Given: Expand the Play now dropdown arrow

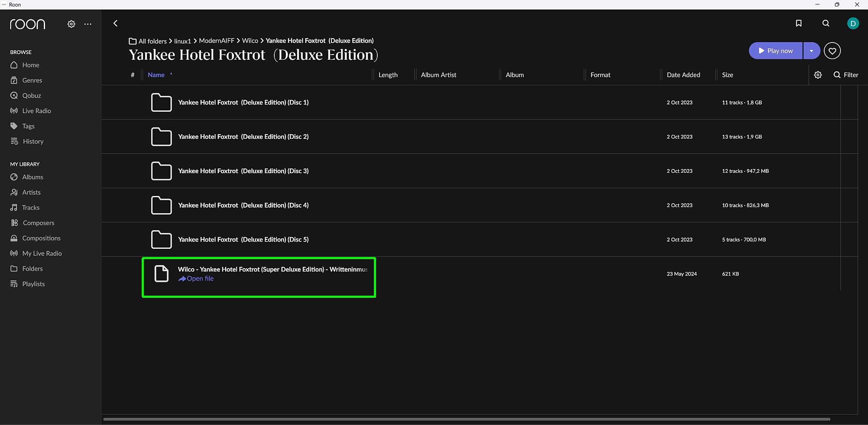Looking at the screenshot, I should (x=811, y=51).
